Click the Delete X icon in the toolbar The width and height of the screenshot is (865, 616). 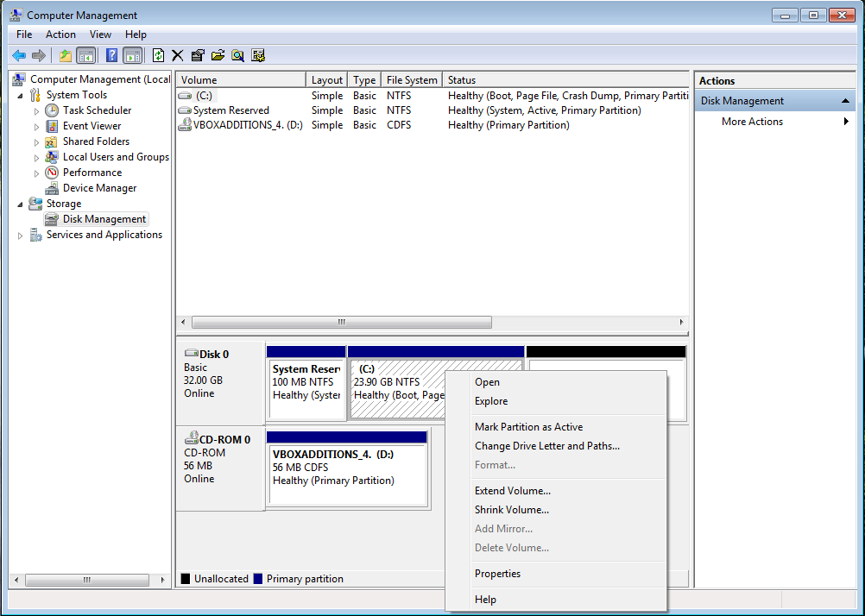click(178, 55)
